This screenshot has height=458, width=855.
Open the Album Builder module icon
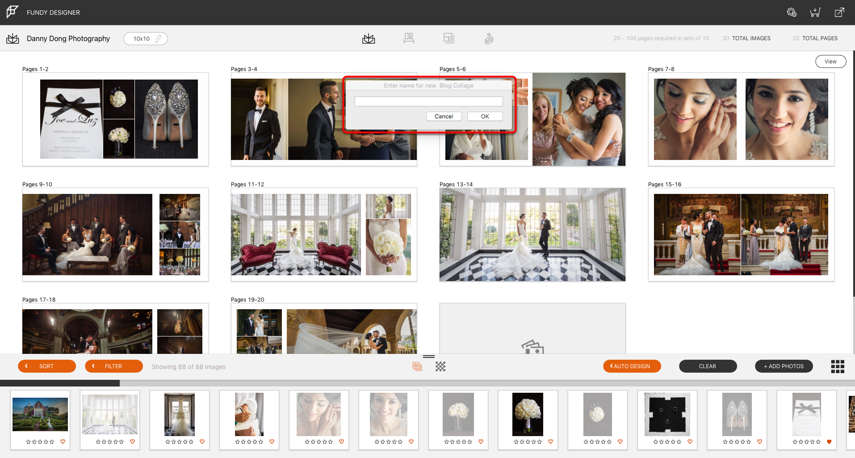click(x=369, y=39)
